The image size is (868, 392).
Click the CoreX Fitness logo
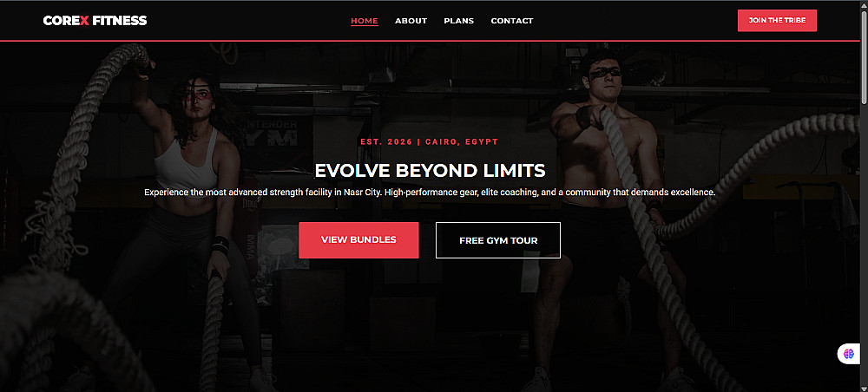pyautogui.click(x=95, y=21)
